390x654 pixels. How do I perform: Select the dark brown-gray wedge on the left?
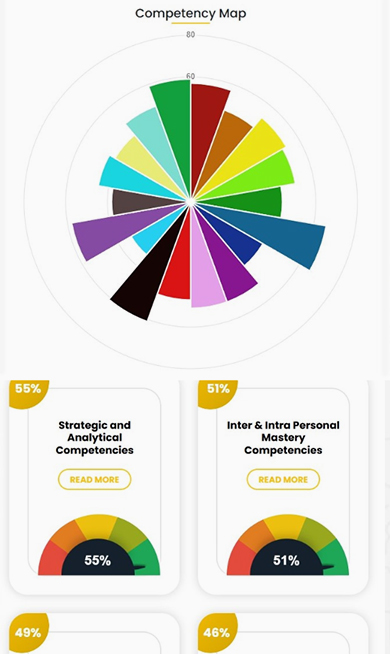click(x=138, y=202)
